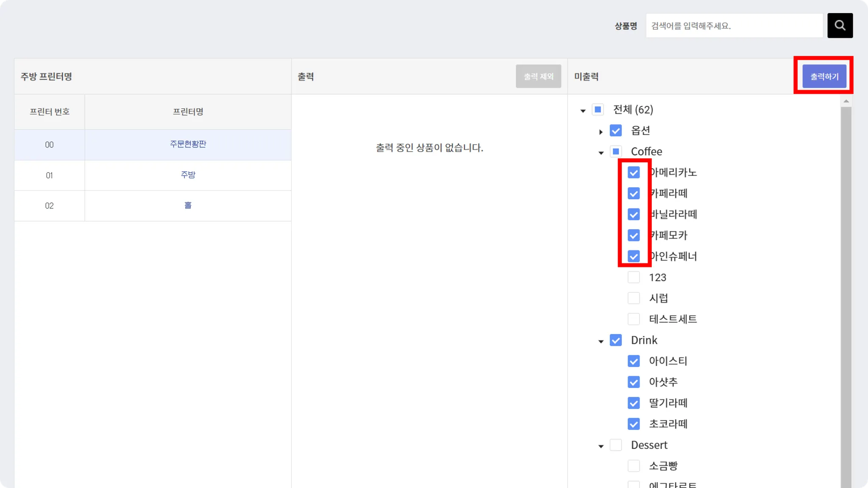
Task: Select the 주방 printer row
Action: pyautogui.click(x=188, y=175)
